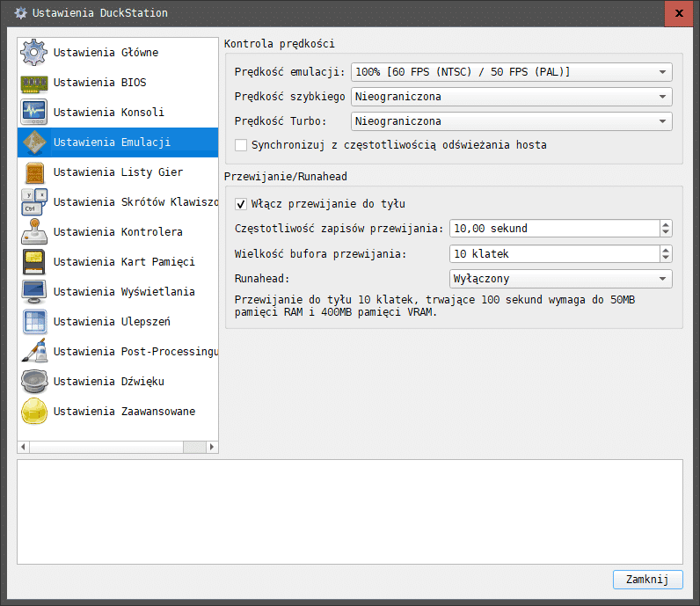Click the RAM/VRAM rewind usage note
Image resolution: width=700 pixels, height=606 pixels.
tap(434, 306)
